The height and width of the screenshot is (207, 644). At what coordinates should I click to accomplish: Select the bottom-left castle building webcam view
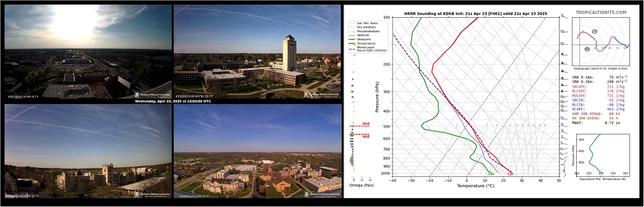[88, 151]
